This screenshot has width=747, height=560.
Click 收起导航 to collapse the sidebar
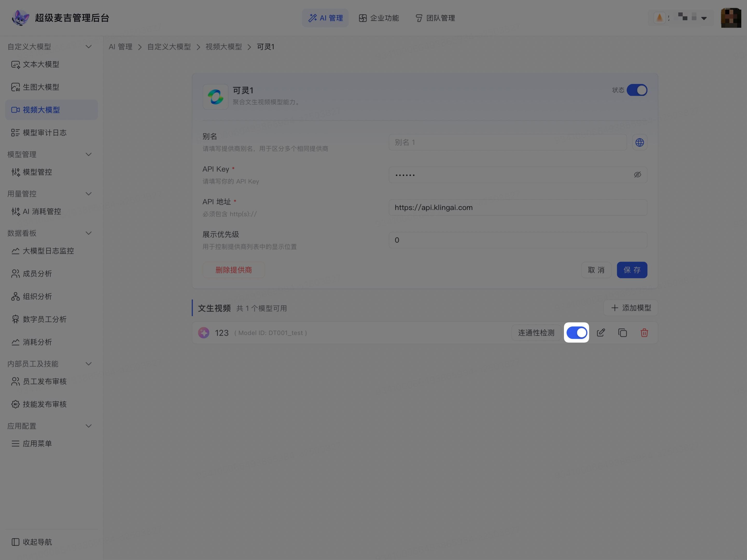[51, 542]
